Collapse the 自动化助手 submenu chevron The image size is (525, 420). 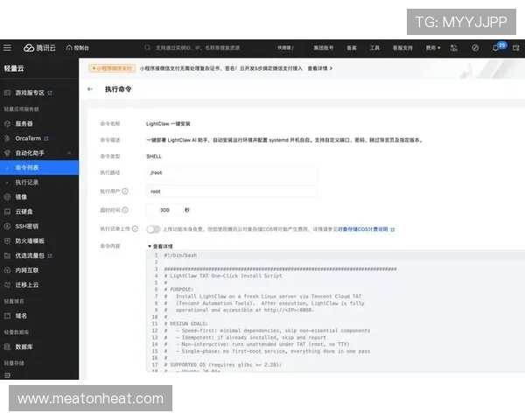point(69,153)
